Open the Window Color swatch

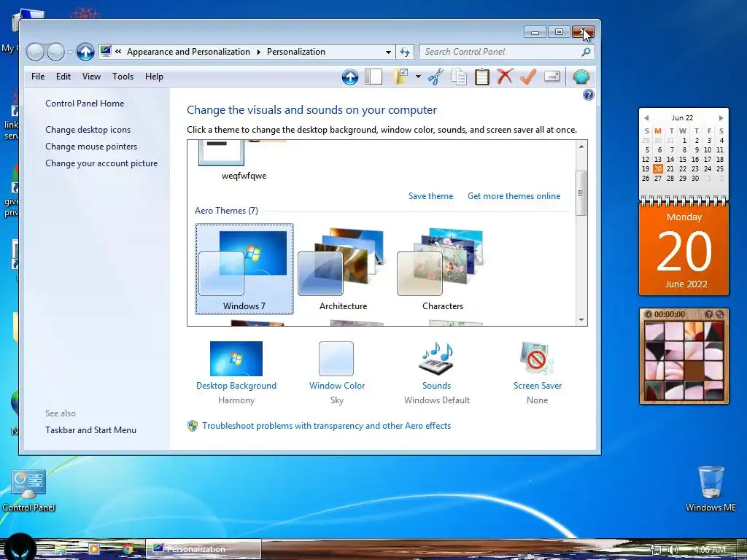[336, 359]
